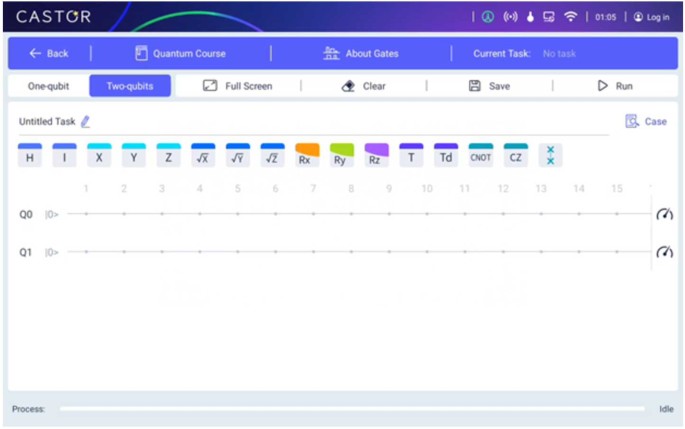Select the Td gate
685x429 pixels.
[446, 156]
